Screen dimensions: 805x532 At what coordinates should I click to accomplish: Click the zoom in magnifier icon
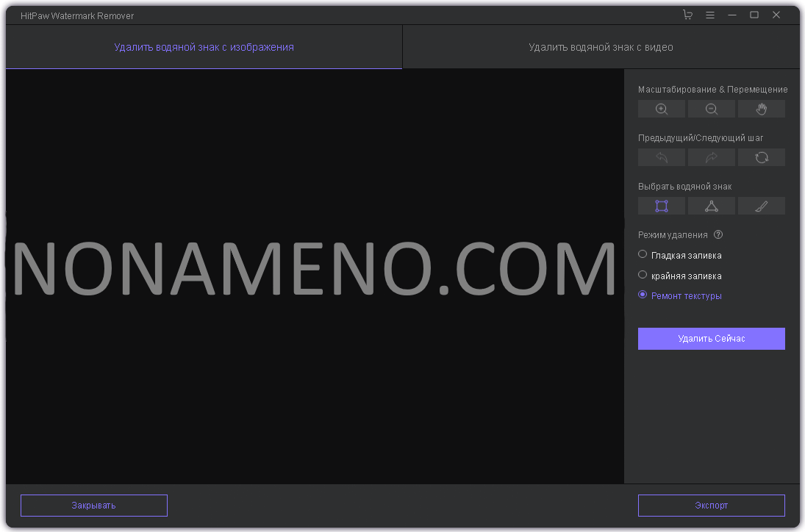662,109
